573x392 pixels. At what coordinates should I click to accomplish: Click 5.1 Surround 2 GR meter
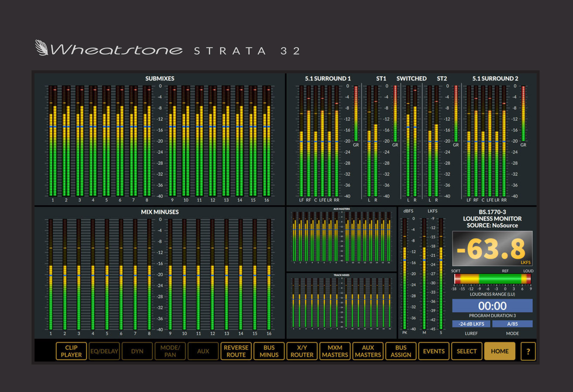pyautogui.click(x=523, y=114)
